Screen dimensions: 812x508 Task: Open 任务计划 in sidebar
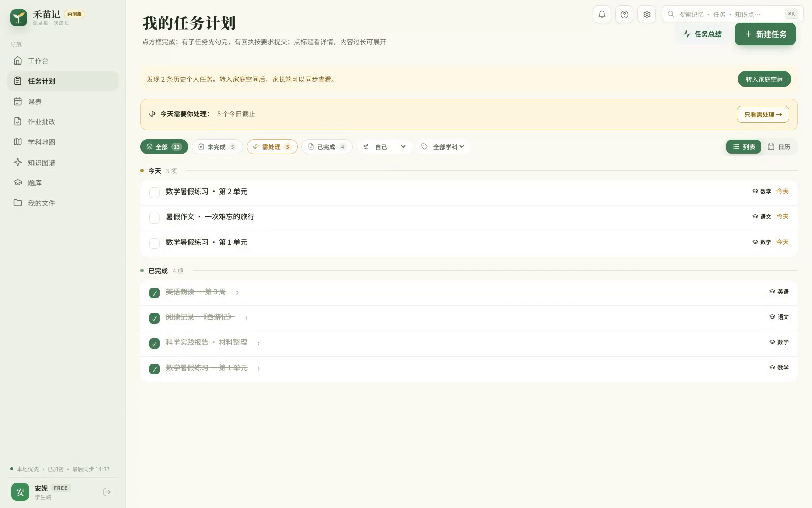62,81
